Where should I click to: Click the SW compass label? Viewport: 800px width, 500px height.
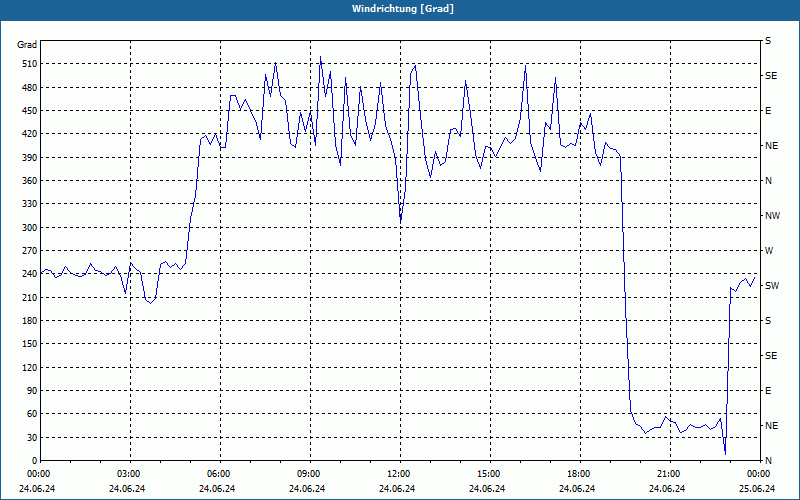[x=772, y=286]
